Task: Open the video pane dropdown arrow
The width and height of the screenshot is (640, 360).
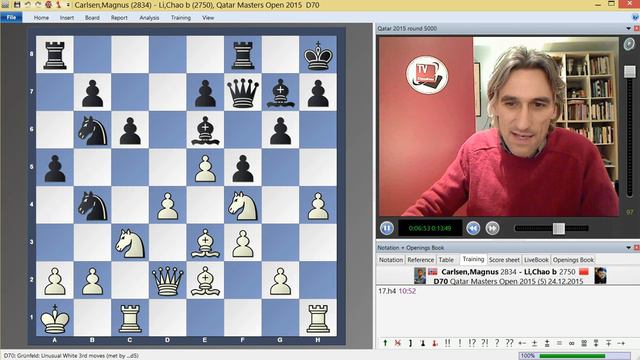Action: (629, 28)
